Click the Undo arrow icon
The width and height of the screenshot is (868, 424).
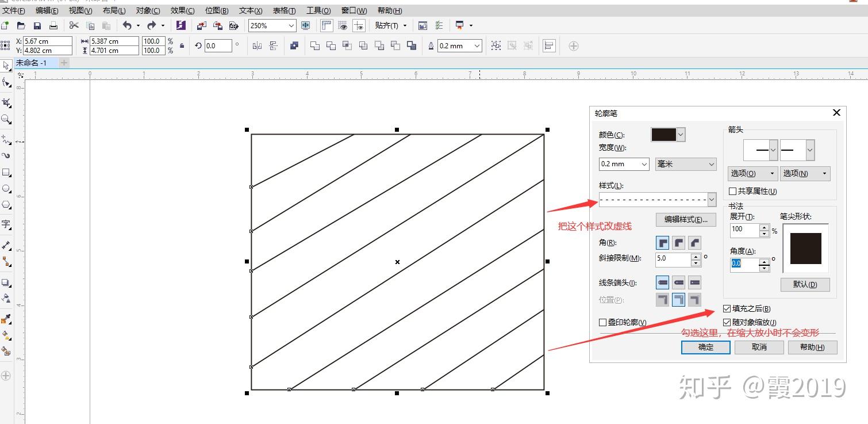tap(127, 25)
